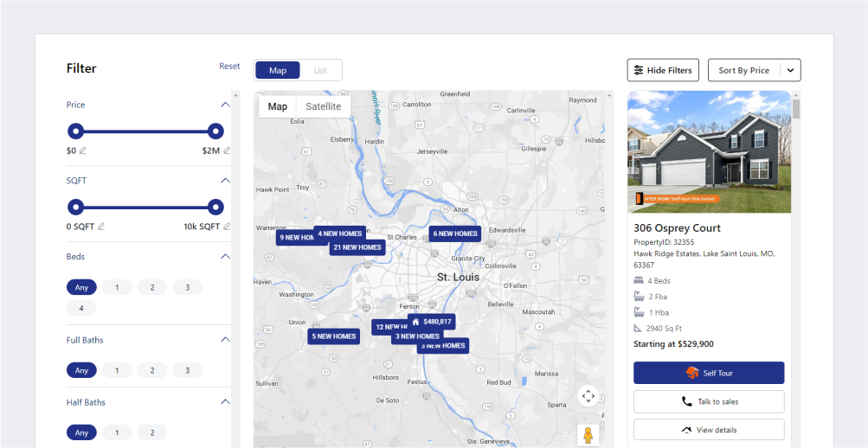Open the 9 NEW HOMES map cluster

[295, 238]
